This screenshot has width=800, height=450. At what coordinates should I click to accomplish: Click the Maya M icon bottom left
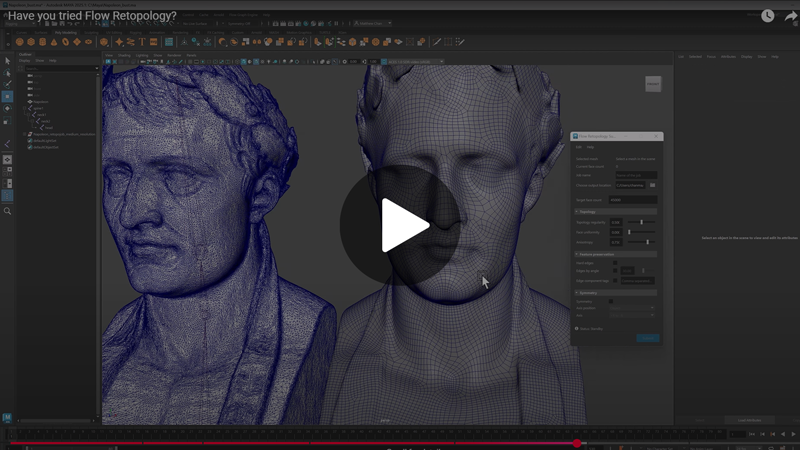pyautogui.click(x=7, y=418)
